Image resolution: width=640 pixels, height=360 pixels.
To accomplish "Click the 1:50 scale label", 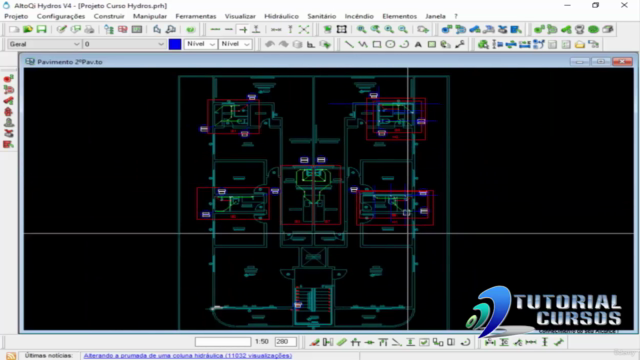I will click(262, 342).
